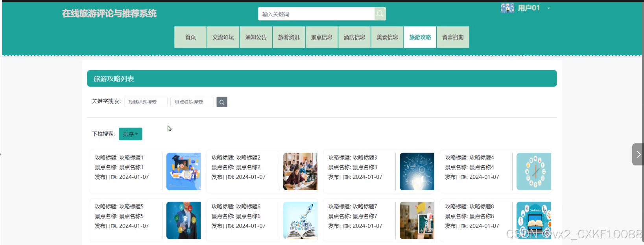Open the 攻略标题7 thumbnail image
Viewport: 644px width, 245px height.
coord(417,220)
